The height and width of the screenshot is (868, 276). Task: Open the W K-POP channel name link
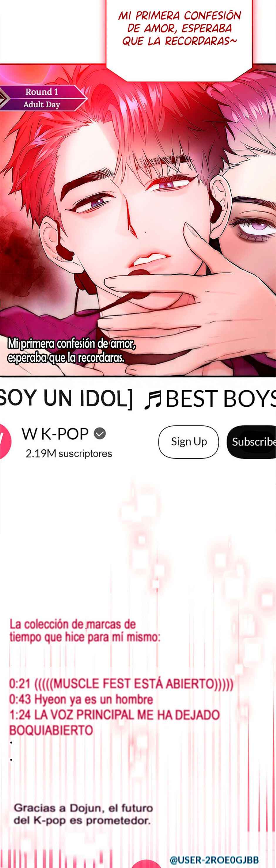tap(55, 434)
